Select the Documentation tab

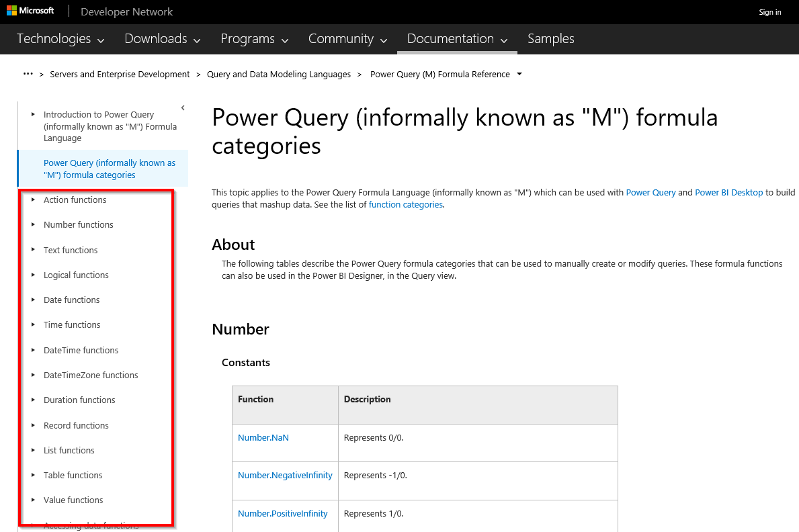pos(457,39)
